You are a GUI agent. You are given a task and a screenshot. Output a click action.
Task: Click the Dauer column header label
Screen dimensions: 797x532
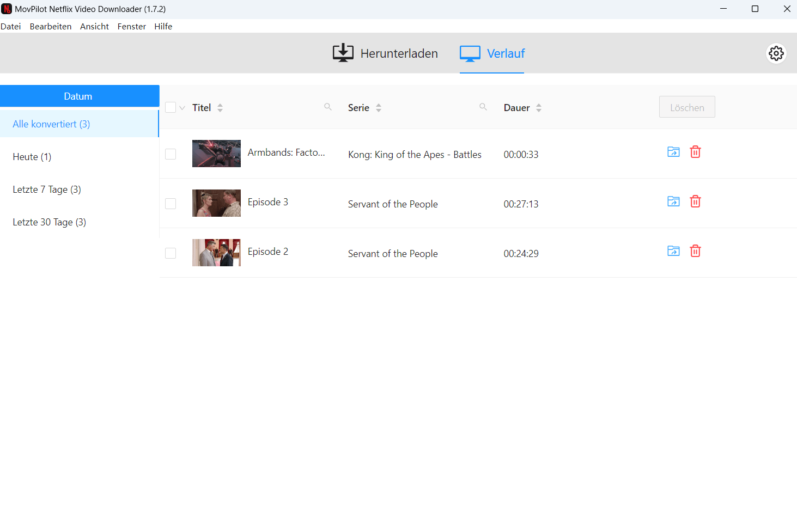click(x=516, y=108)
